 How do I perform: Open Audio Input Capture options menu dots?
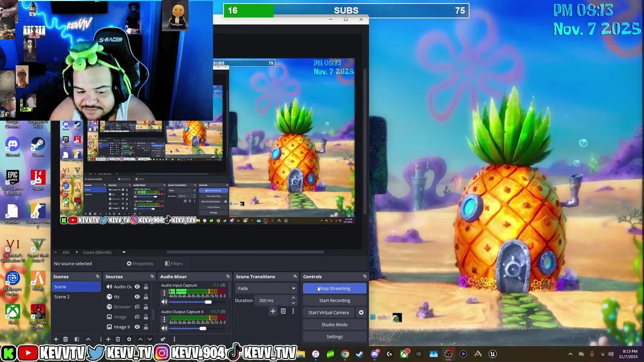click(164, 293)
